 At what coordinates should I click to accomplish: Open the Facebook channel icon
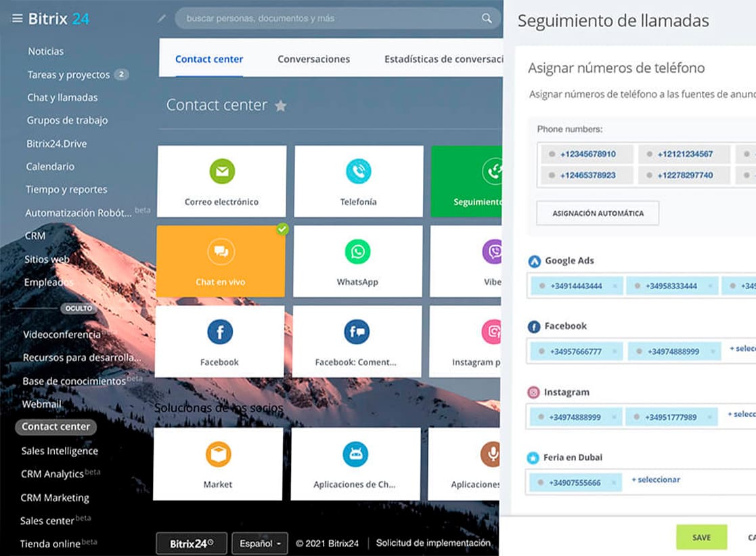tap(220, 332)
